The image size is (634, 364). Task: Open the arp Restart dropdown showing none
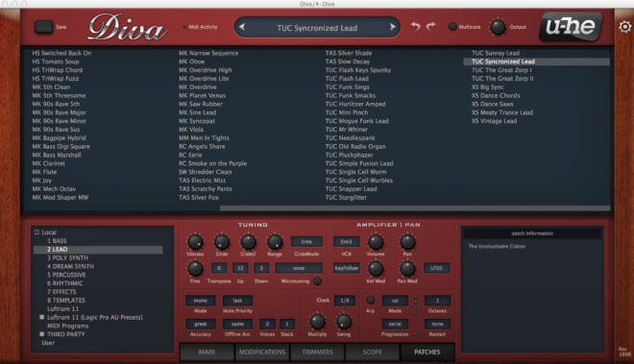pos(437,324)
